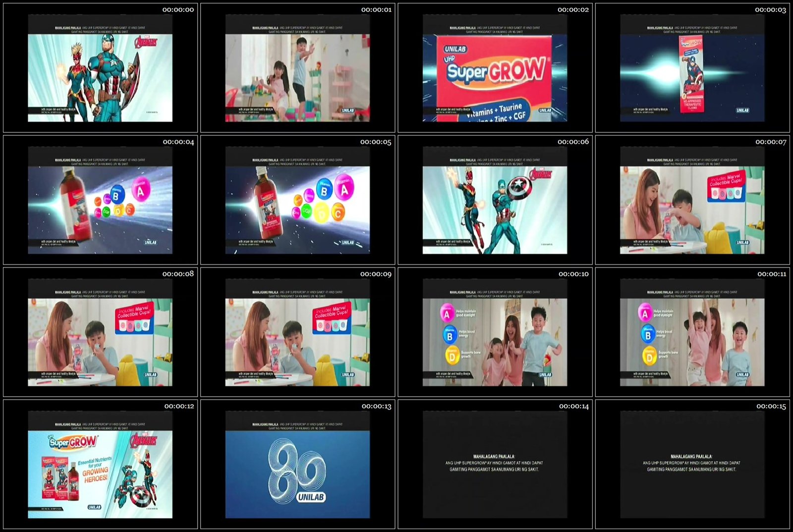
Task: Click the 00:00:02 timestamp label
Action: pos(573,9)
